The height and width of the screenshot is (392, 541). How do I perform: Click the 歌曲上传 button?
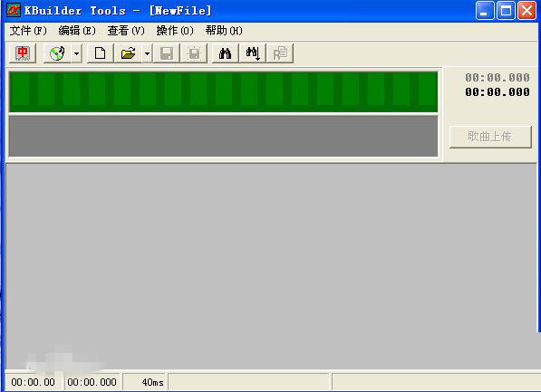tap(490, 137)
